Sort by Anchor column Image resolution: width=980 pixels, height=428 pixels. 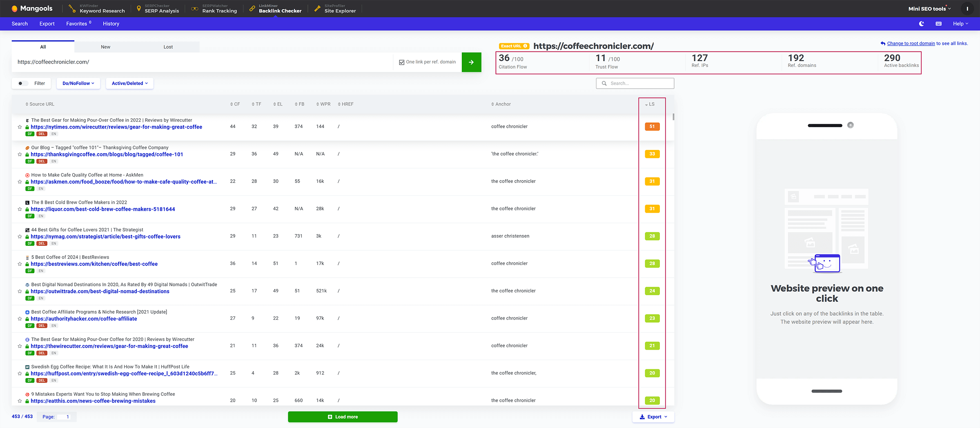pos(501,104)
